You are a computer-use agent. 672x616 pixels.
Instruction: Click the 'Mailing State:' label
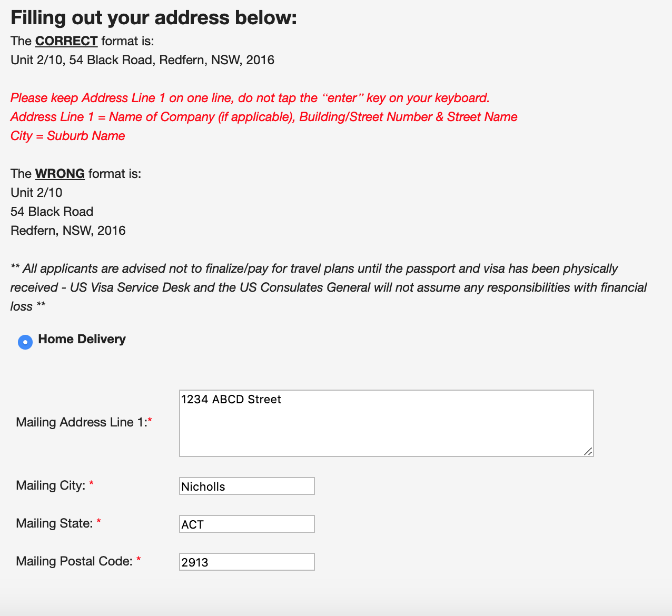pyautogui.click(x=58, y=523)
